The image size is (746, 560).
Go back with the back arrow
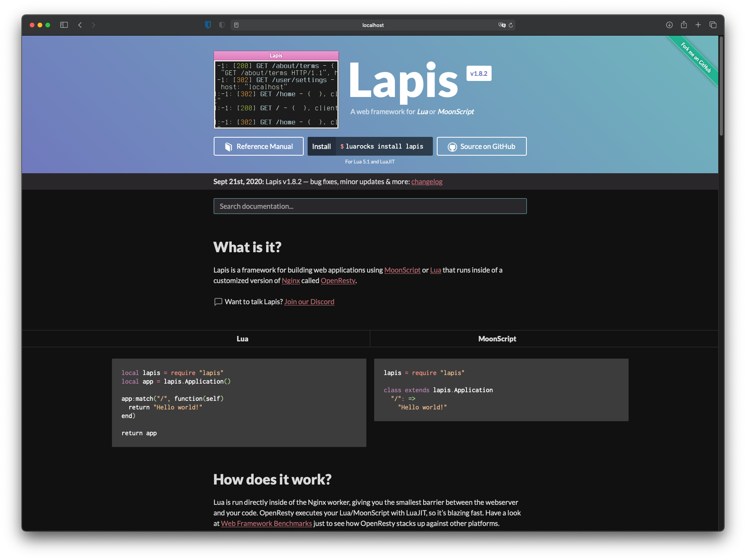(80, 25)
